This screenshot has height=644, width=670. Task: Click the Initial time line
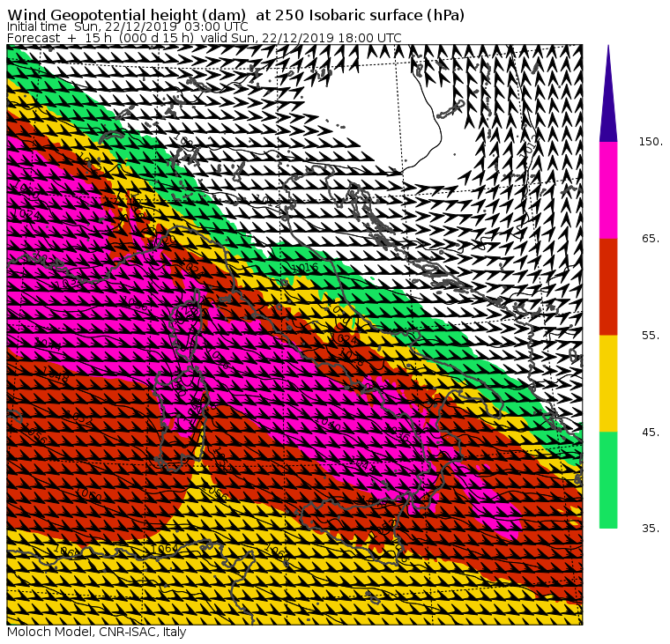127,26
